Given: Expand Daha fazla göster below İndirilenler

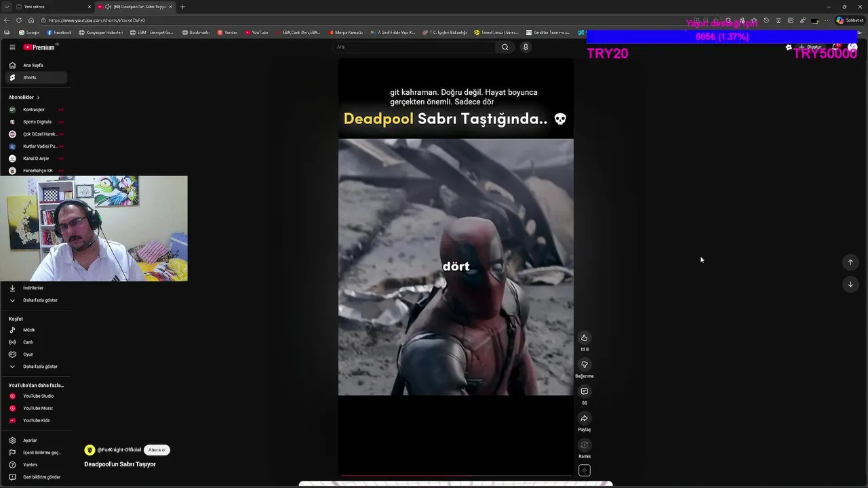Looking at the screenshot, I should [35, 300].
